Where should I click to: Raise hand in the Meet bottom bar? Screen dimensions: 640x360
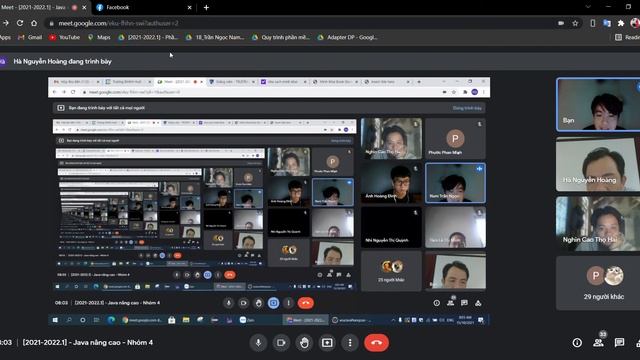304,342
